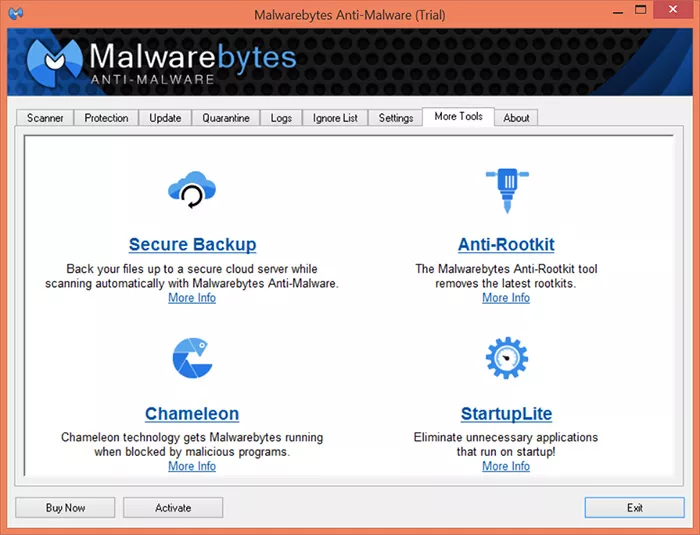Click the StartupLite gear icon
The height and width of the screenshot is (535, 700).
pos(507,358)
